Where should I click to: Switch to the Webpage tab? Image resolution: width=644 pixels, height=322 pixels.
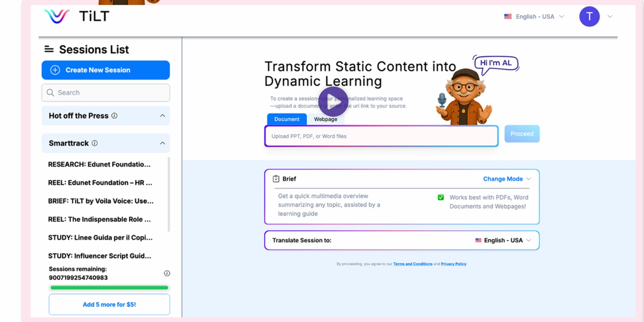click(x=325, y=119)
